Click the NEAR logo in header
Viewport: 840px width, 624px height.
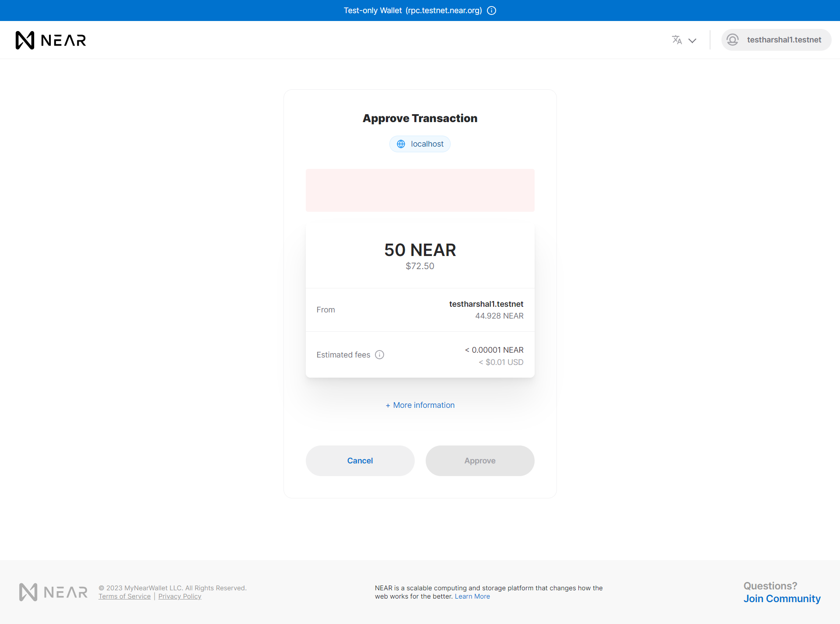coord(51,40)
